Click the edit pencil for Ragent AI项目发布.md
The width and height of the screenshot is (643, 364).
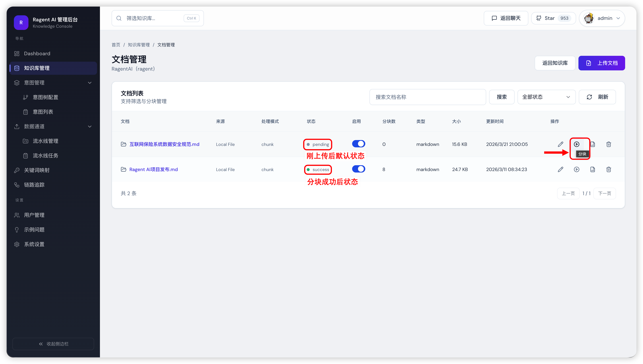coord(560,169)
